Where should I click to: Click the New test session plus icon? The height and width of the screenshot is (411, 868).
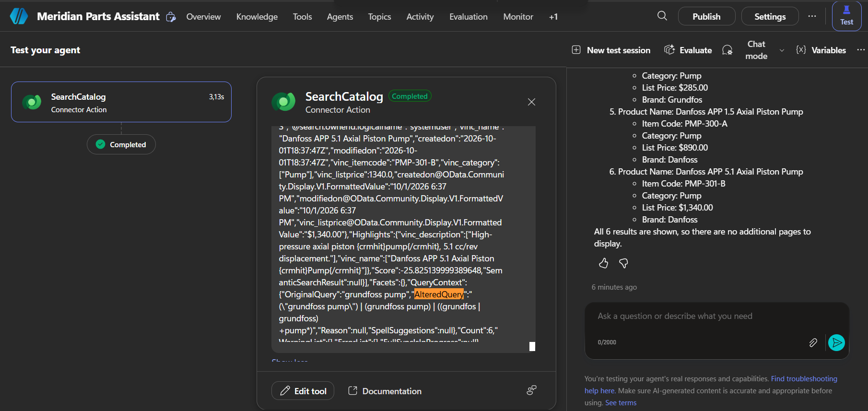(x=576, y=50)
